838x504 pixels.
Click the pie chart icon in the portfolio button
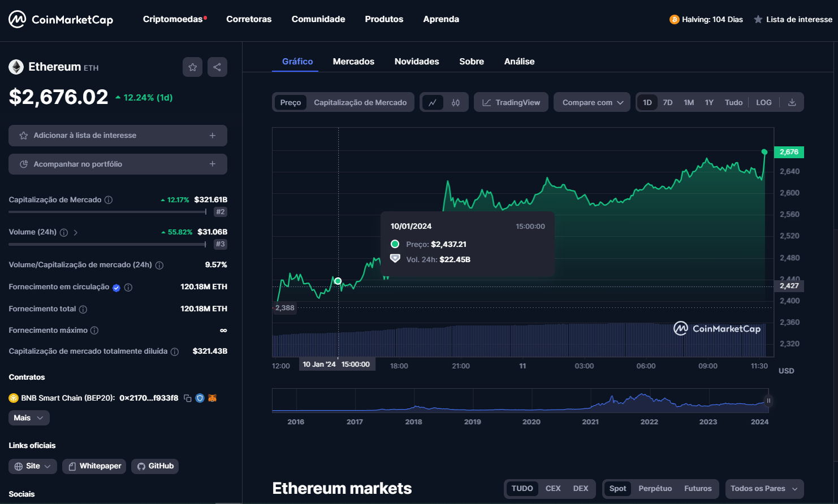tap(24, 164)
